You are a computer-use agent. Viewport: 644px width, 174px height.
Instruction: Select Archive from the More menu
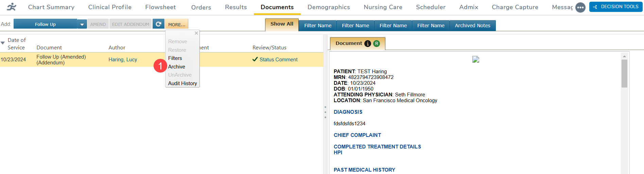(177, 67)
